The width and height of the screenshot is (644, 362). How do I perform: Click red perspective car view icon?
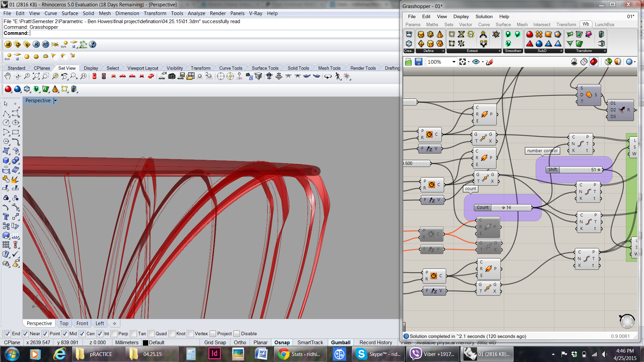coord(151,76)
